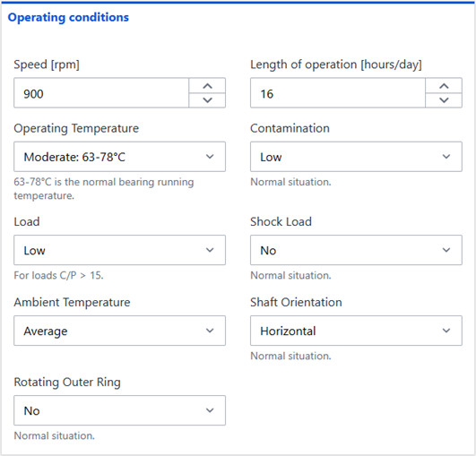Open the Ambient Temperature dropdown
This screenshot has width=476, height=456.
[119, 331]
